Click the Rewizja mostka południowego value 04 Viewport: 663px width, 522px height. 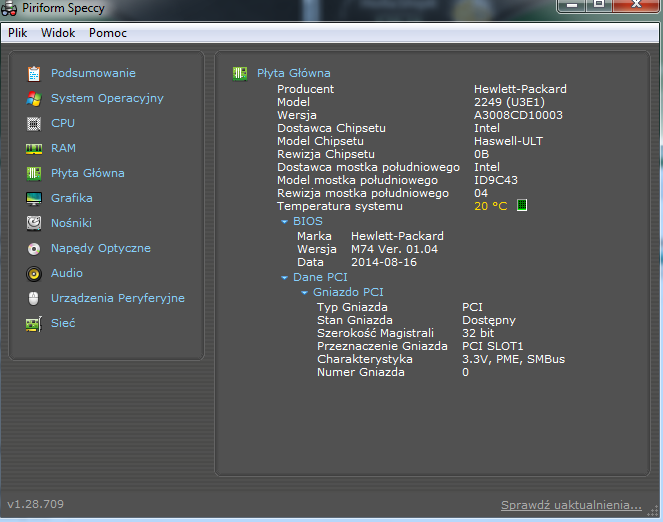481,193
